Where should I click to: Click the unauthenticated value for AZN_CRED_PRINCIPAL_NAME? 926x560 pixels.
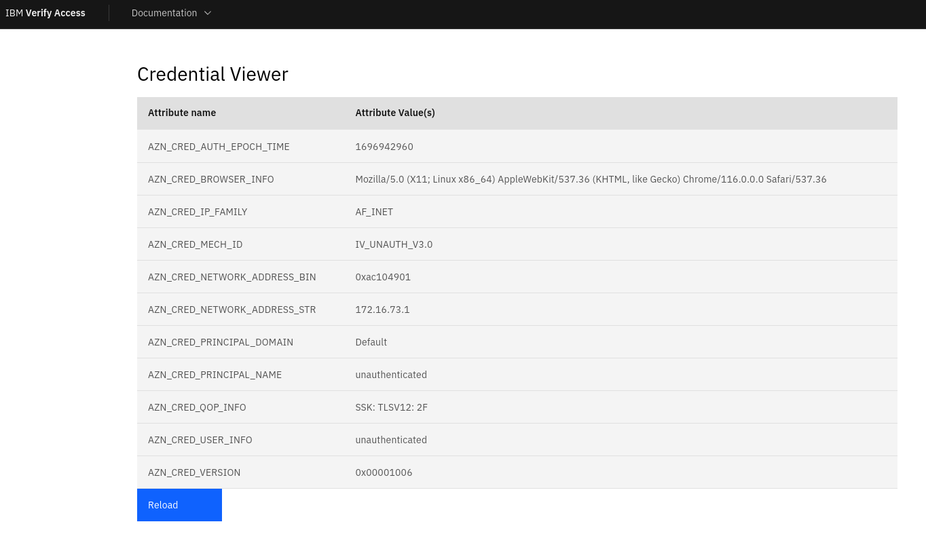[x=391, y=375]
